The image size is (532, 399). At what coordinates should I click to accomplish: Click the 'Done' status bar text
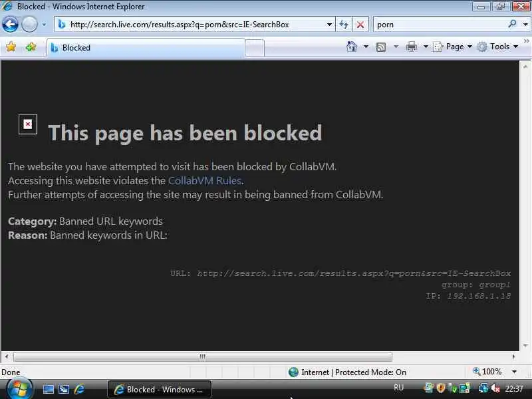coord(11,372)
